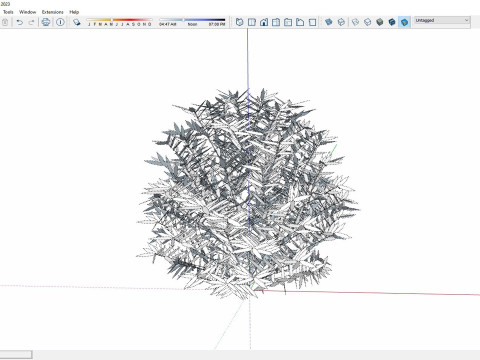Switch to Iso view
480x360 pixels.
pos(239,22)
